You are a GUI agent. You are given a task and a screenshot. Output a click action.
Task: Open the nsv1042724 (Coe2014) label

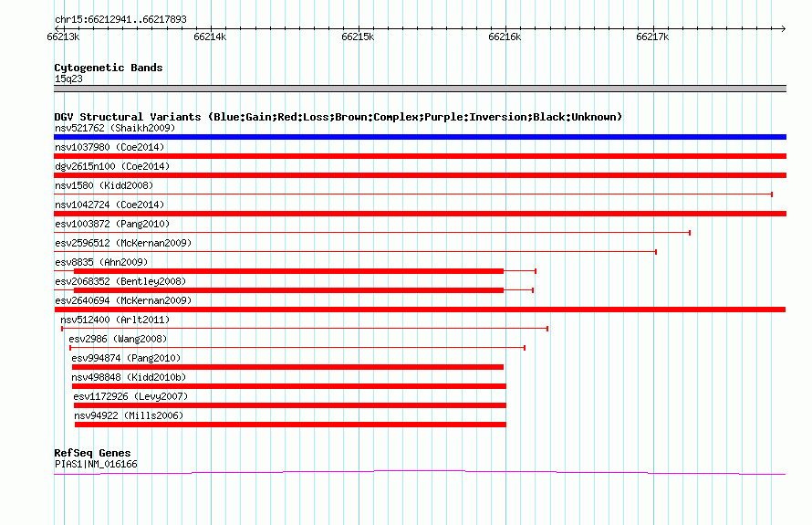(x=109, y=205)
